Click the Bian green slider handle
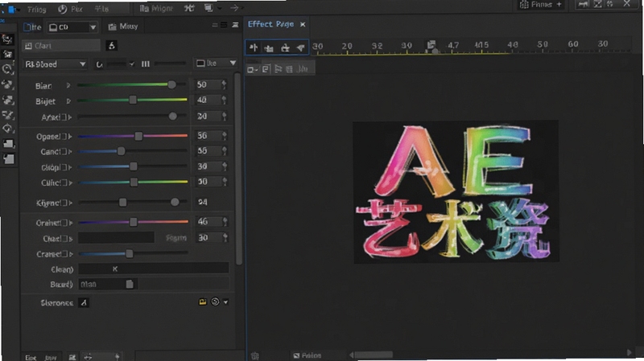The image size is (644, 361). click(171, 84)
